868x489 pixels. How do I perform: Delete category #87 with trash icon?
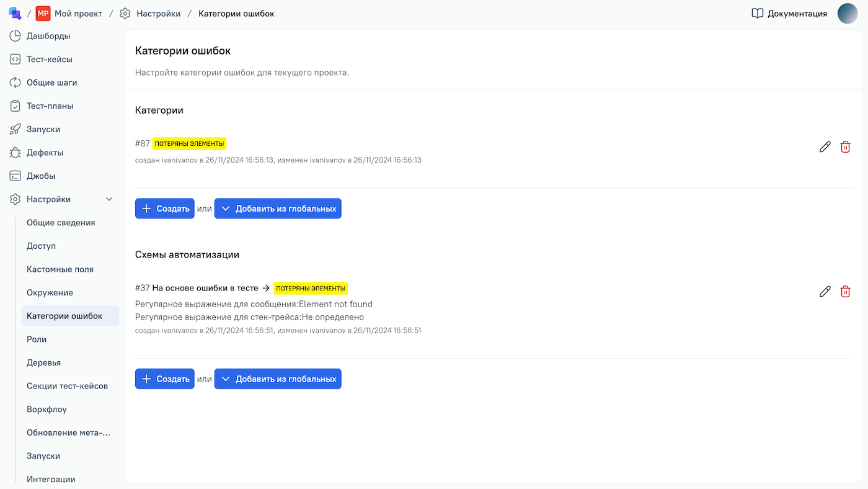pos(845,147)
